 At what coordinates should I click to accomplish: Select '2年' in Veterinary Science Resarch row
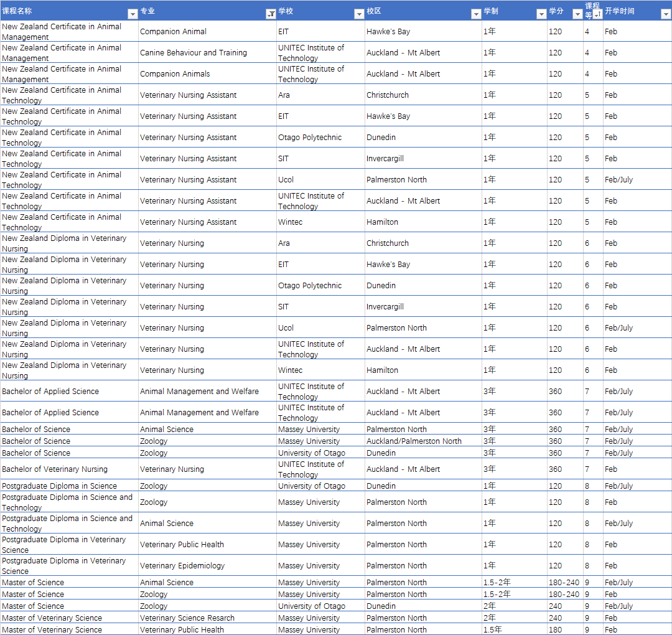click(x=515, y=618)
